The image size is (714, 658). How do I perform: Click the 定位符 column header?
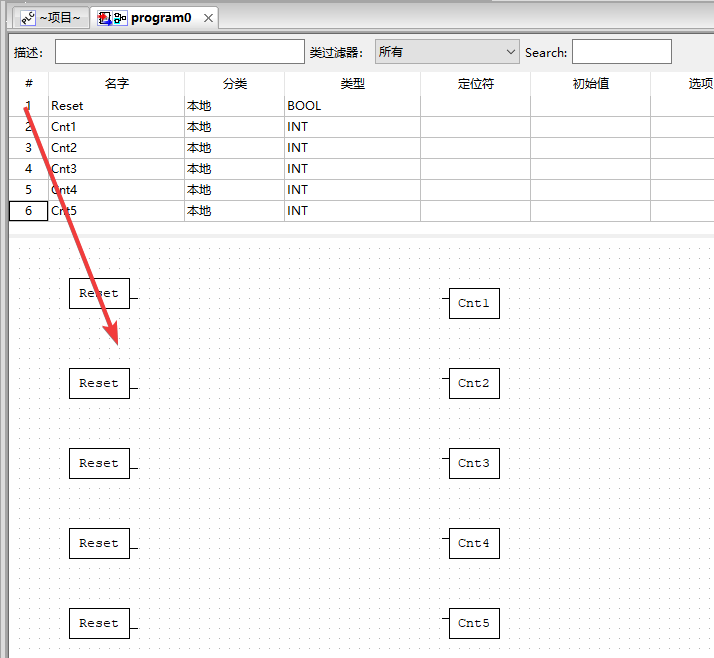pos(475,84)
